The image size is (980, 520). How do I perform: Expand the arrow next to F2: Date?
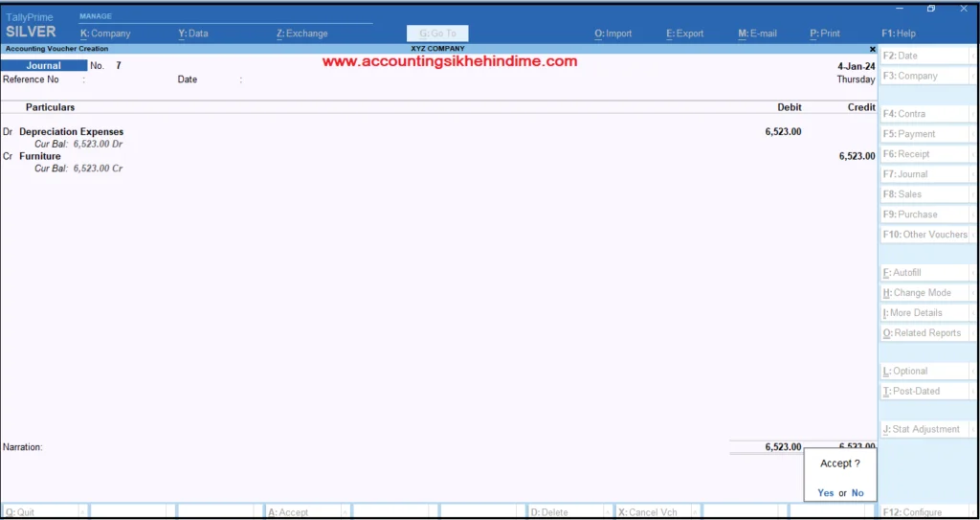(973, 56)
